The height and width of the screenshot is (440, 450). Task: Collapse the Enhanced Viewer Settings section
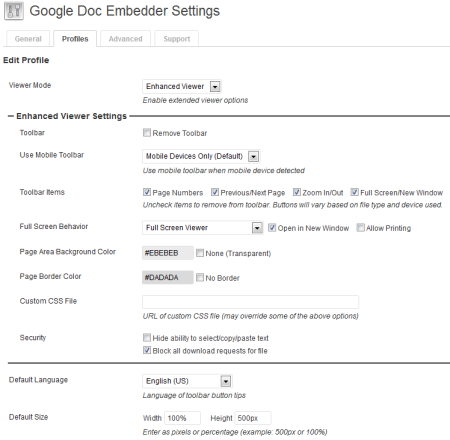(x=11, y=116)
